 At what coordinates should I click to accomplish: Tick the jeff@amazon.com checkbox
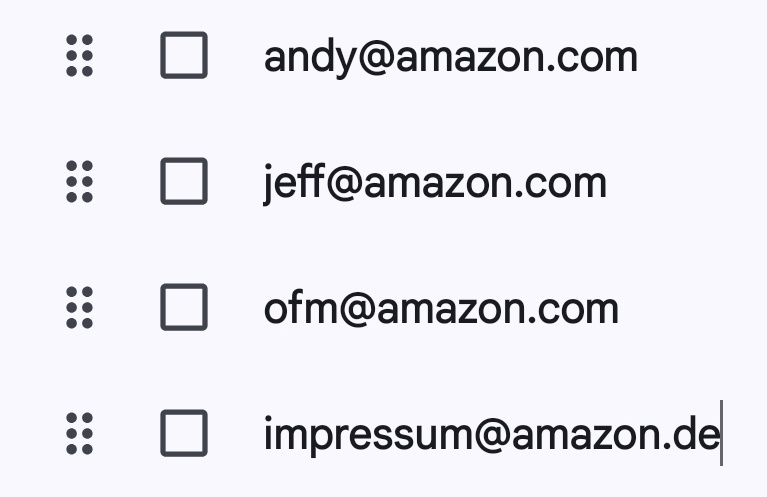(184, 182)
